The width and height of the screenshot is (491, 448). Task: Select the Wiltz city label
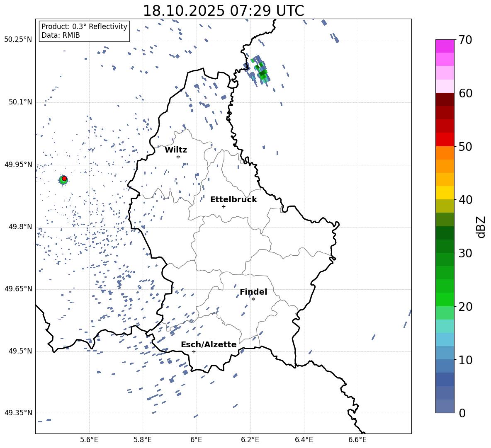click(x=176, y=150)
